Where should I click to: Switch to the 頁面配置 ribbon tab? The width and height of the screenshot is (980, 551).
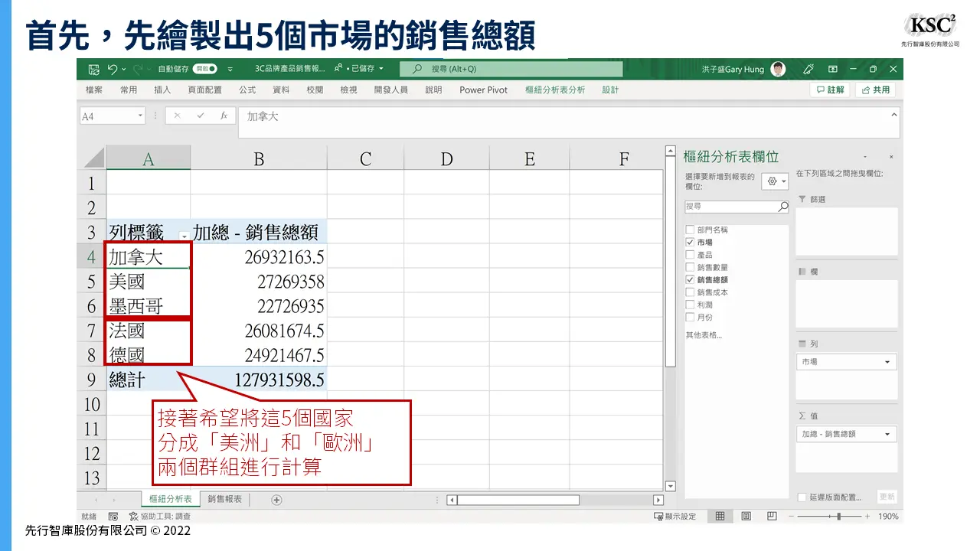(x=204, y=90)
